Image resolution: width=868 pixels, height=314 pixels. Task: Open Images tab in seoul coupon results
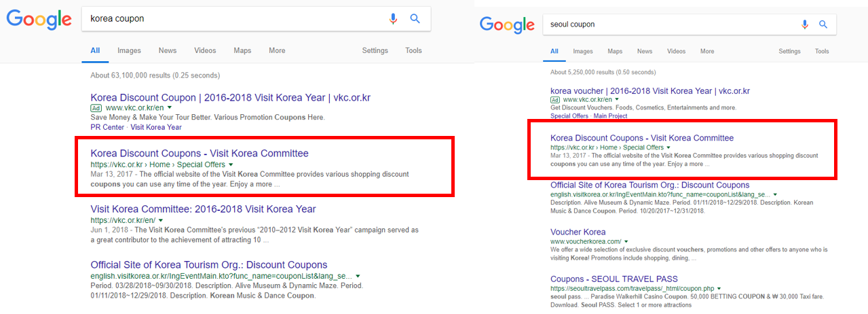[x=583, y=51]
